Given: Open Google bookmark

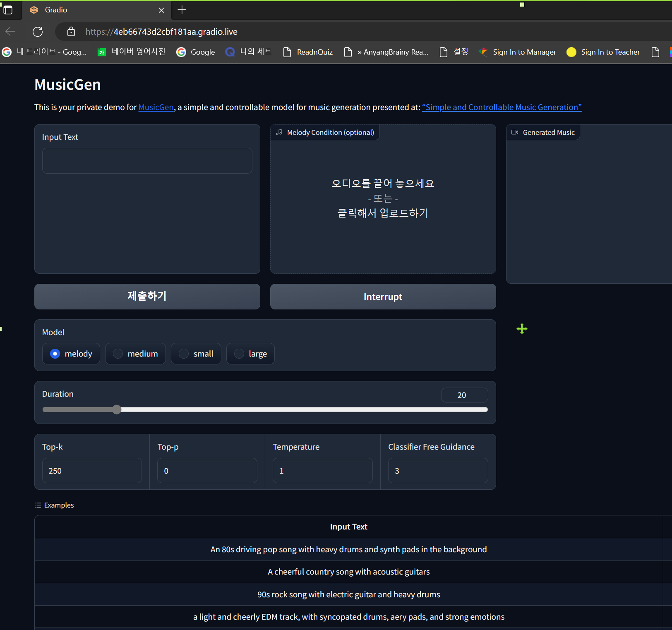Looking at the screenshot, I should pos(196,52).
